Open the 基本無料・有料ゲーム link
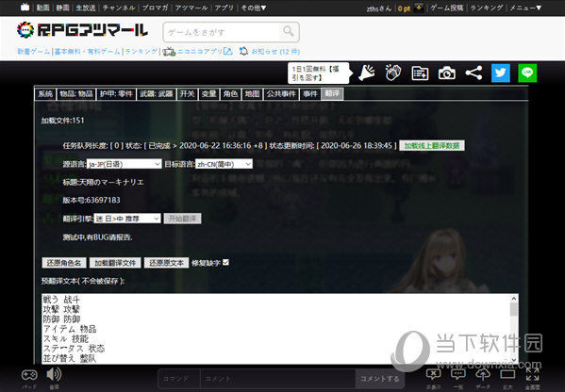 87,52
